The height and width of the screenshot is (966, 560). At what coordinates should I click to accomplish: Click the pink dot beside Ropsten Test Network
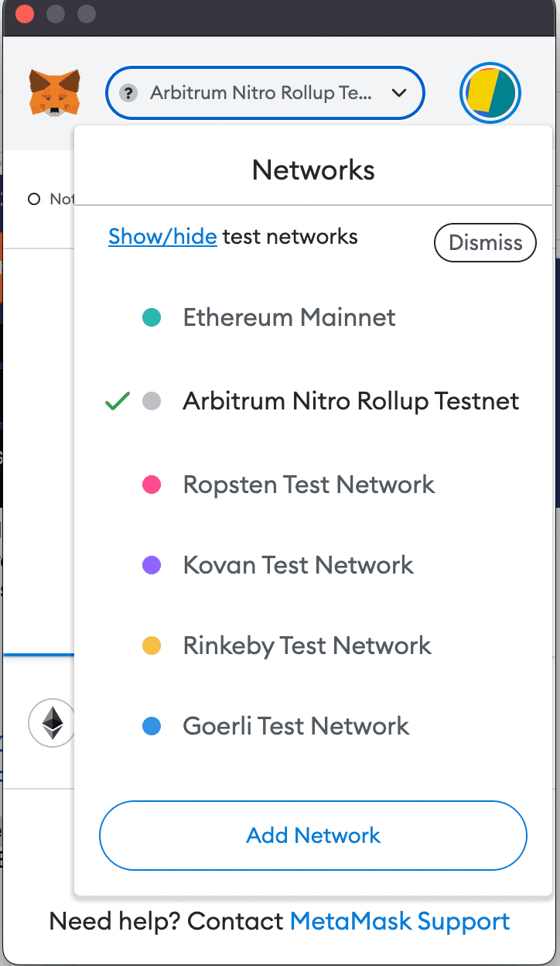(x=152, y=484)
